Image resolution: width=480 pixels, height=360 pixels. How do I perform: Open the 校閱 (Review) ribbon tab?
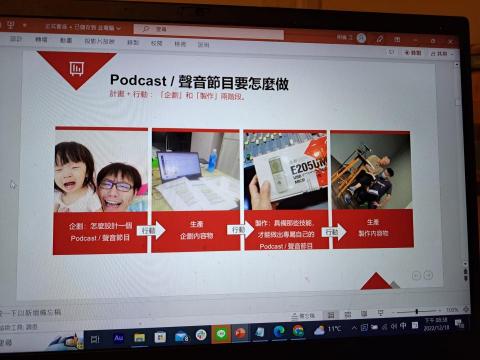pos(156,43)
